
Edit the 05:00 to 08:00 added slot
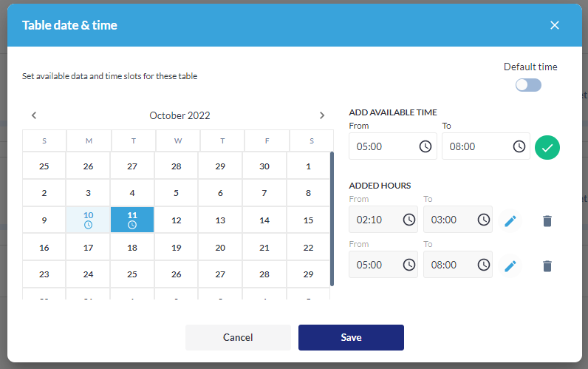tap(510, 265)
